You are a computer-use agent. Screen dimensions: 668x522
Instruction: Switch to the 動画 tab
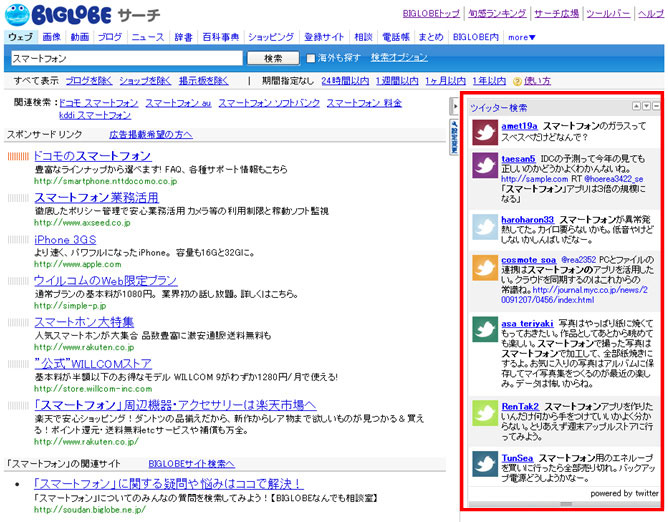[80, 37]
